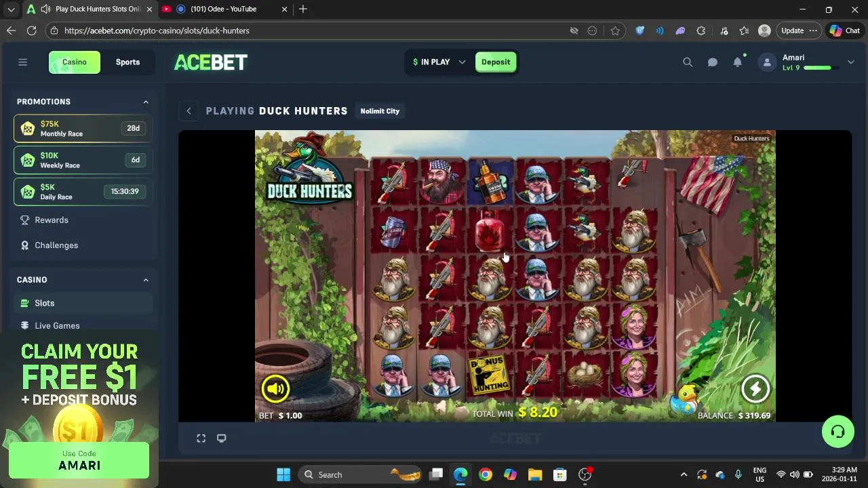The height and width of the screenshot is (488, 868).
Task: Click the Nolimit City provider tag
Action: 380,111
